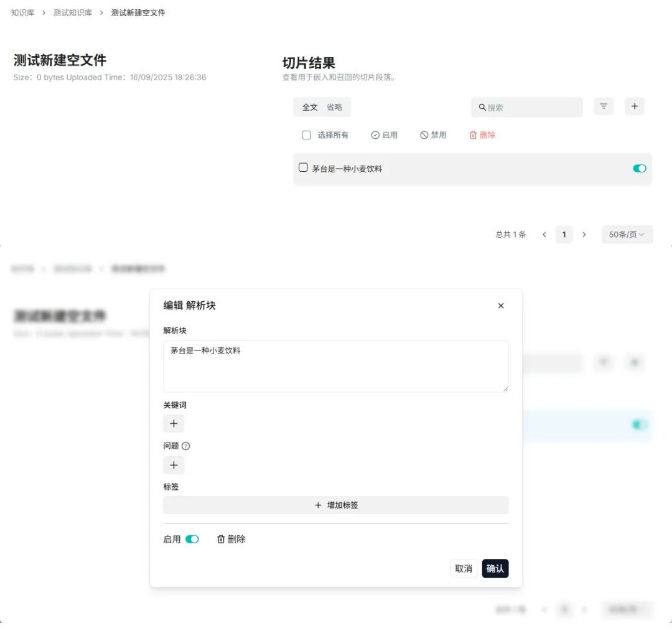Click the plus icon under 问题
Image resolution: width=672 pixels, height=628 pixels.
[x=174, y=465]
